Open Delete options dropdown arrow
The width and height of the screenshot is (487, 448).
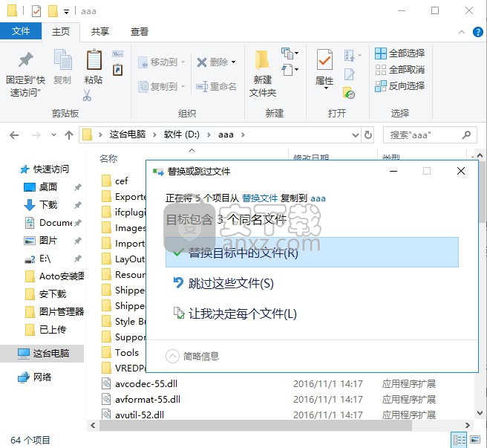coord(233,62)
